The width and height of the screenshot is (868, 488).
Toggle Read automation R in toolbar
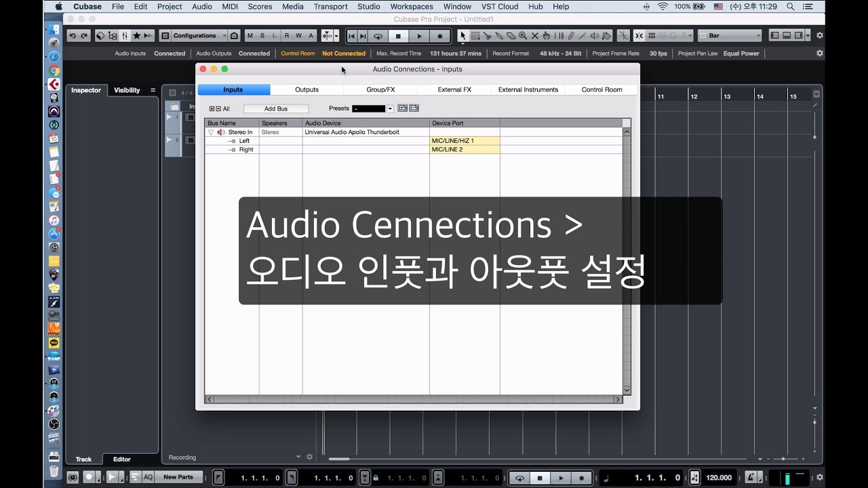tap(287, 36)
